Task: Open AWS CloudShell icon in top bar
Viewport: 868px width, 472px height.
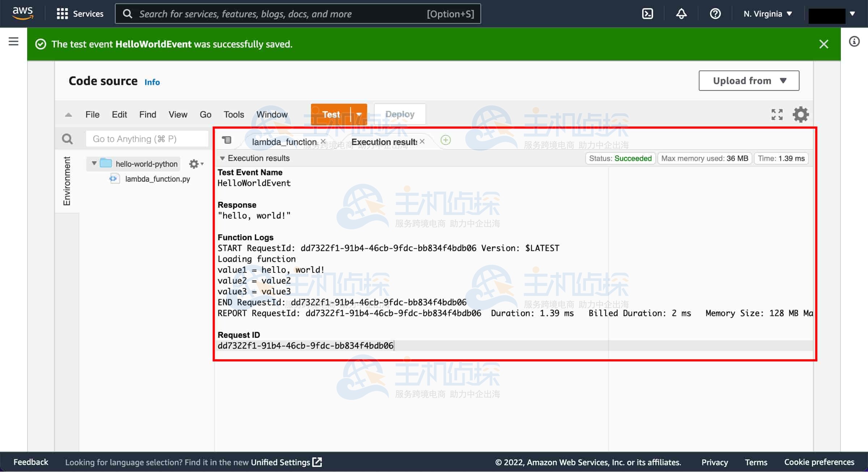Action: (x=647, y=14)
